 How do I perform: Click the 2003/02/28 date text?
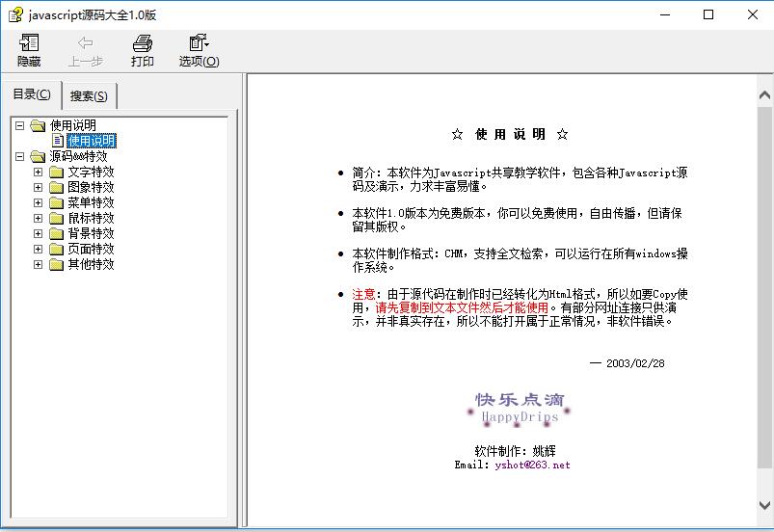coord(635,363)
